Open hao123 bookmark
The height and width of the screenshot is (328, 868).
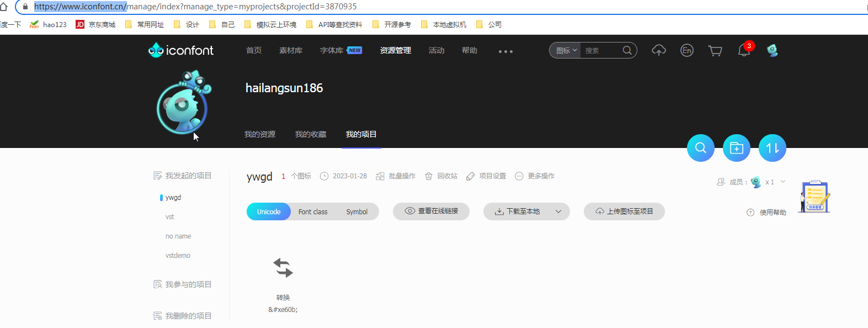[x=49, y=24]
